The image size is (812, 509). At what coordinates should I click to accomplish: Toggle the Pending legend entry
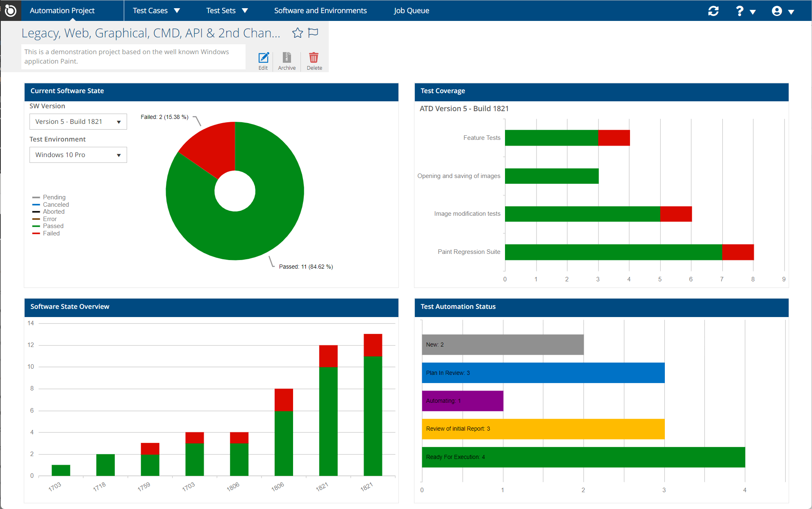pyautogui.click(x=54, y=197)
